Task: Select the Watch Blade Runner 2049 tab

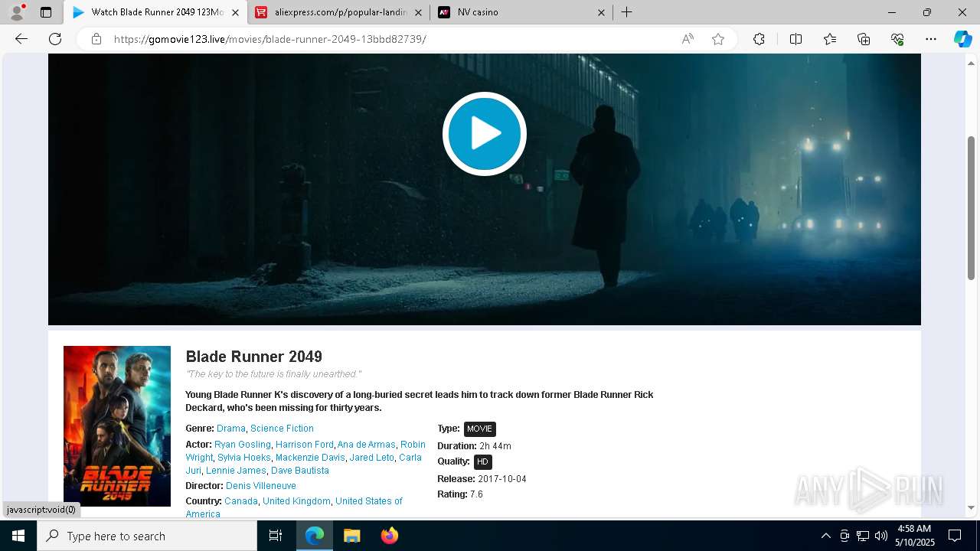Action: click(149, 12)
